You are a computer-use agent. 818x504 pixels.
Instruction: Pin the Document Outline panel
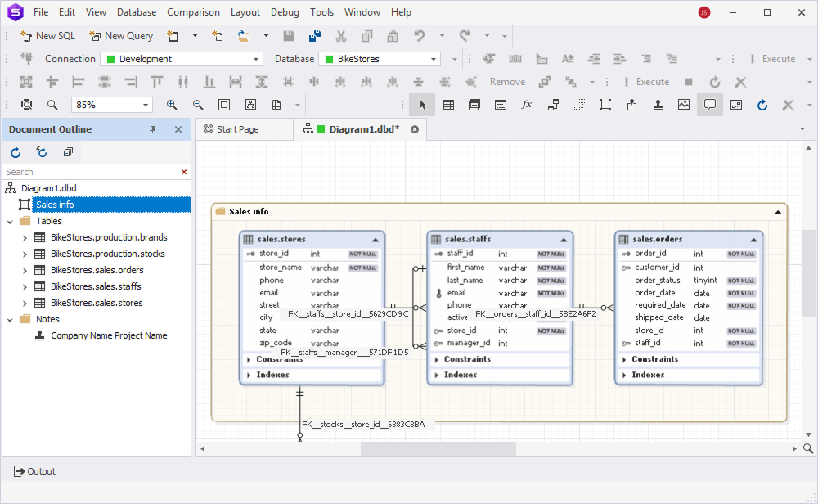(x=152, y=129)
